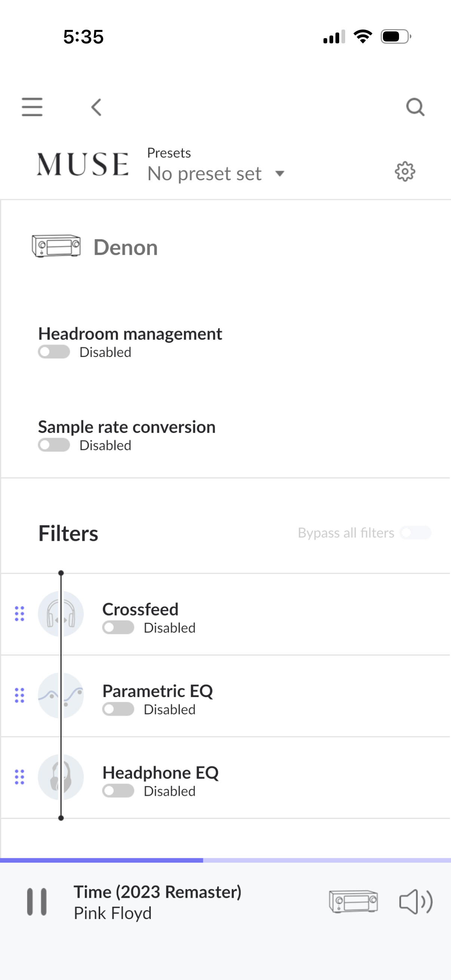Enable Headroom management toggle
The height and width of the screenshot is (980, 451).
[x=53, y=352]
